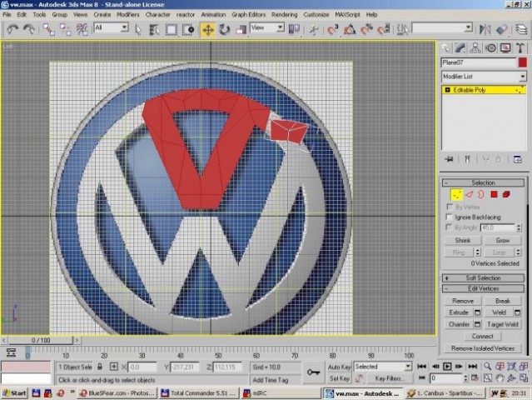
Task: Click the Grow selection button
Action: 503,240
